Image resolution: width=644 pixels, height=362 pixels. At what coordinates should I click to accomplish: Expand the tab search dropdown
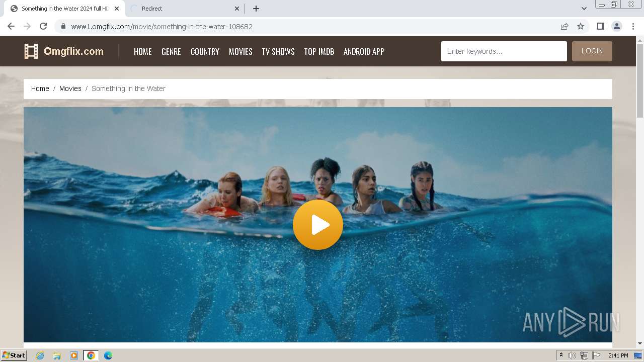(x=584, y=9)
